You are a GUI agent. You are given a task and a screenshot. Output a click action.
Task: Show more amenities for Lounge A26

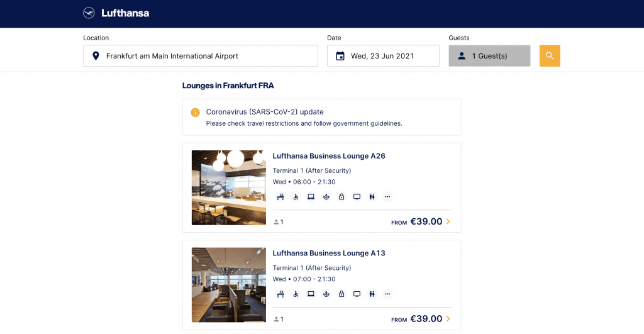coord(387,197)
